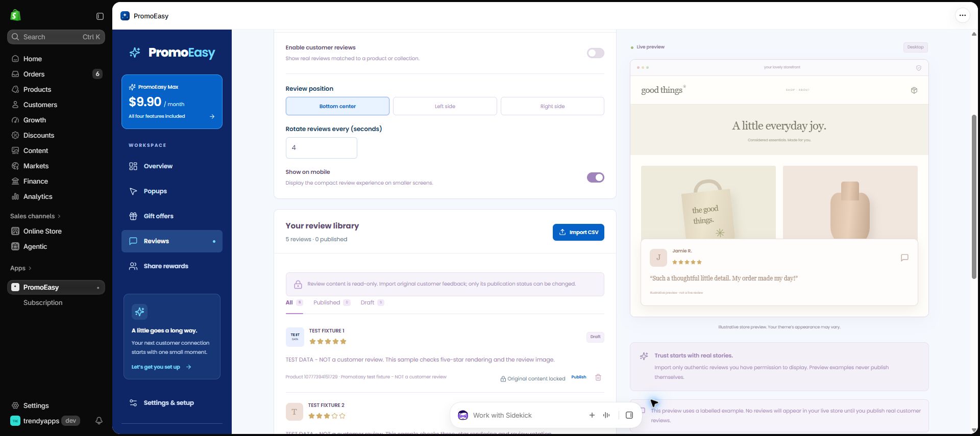Select Bottom center review position
Image resolution: width=980 pixels, height=436 pixels.
point(337,106)
